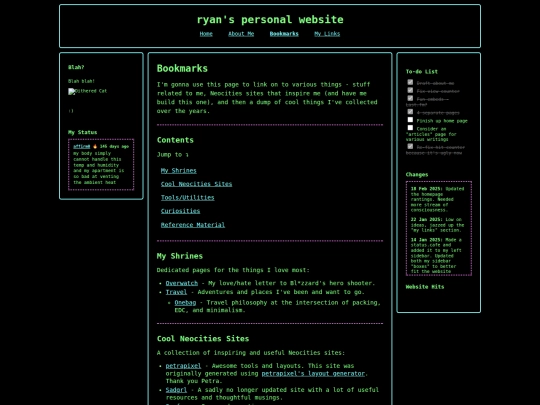Go to the About Me page

(241, 34)
